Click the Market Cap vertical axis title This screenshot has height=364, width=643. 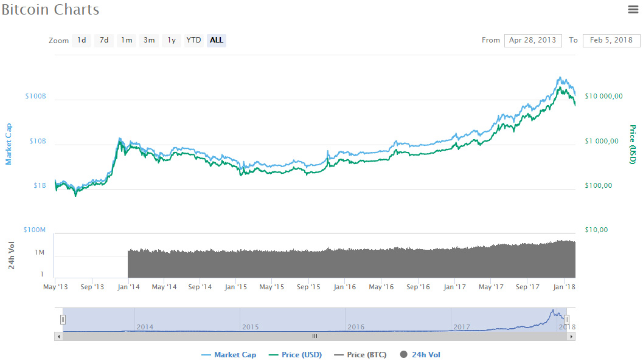click(x=8, y=144)
